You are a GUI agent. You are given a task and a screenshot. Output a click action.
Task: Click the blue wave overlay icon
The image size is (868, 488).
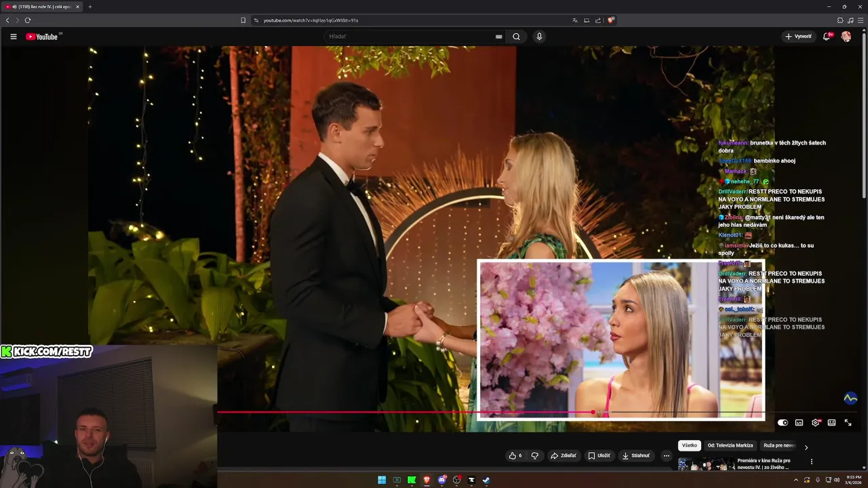tap(850, 399)
